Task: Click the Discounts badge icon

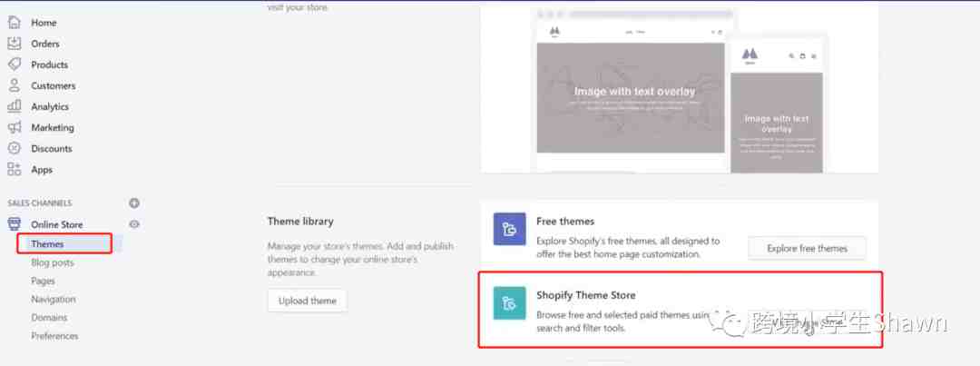Action: point(15,148)
